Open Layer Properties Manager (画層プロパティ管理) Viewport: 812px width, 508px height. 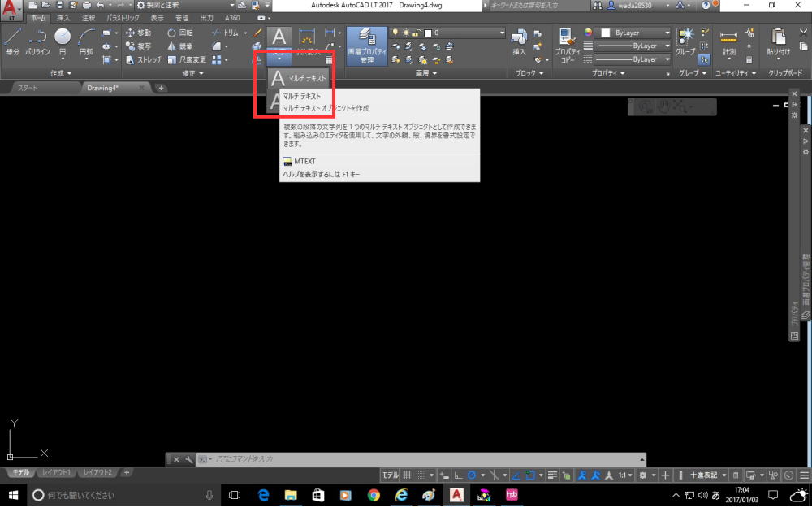pos(367,46)
